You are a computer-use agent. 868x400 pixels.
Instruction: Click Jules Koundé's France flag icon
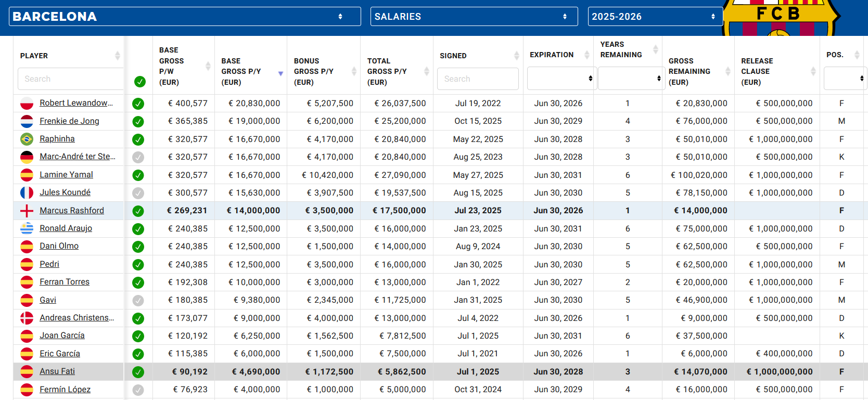coord(27,193)
